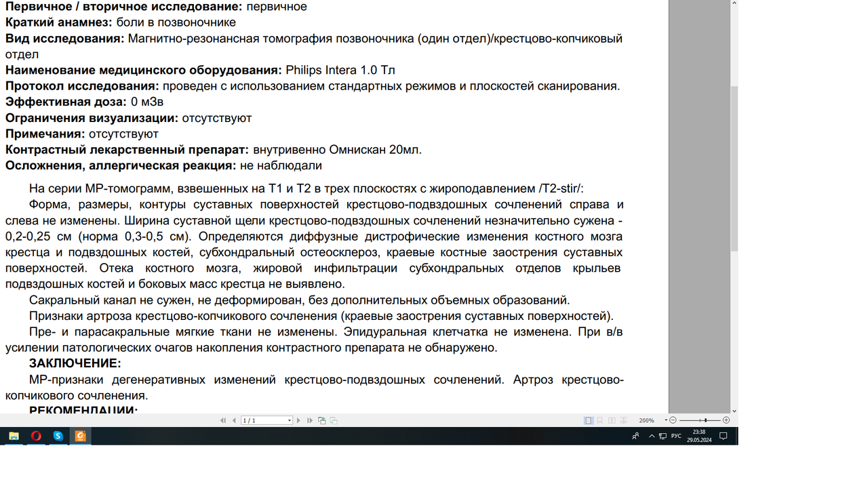The image size is (868, 488).
Task: Click the scrollbar down arrow
Action: coord(734,411)
